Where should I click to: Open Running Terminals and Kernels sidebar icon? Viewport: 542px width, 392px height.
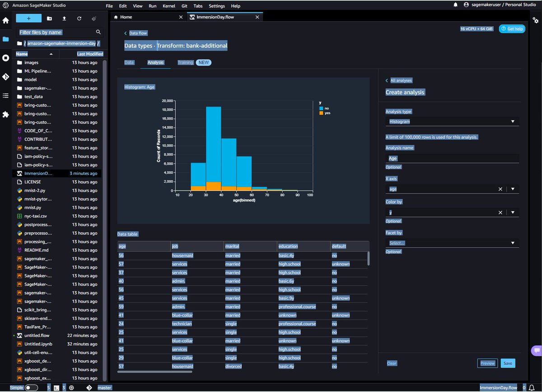tap(5, 58)
